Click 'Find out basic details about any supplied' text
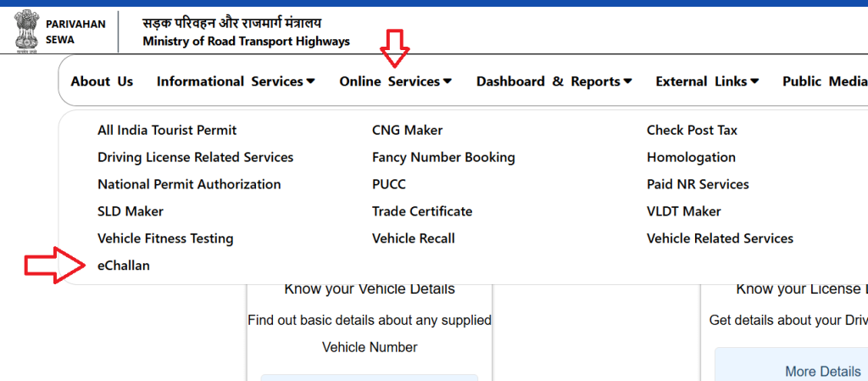Screen dimensions: 868x381 click(370, 320)
